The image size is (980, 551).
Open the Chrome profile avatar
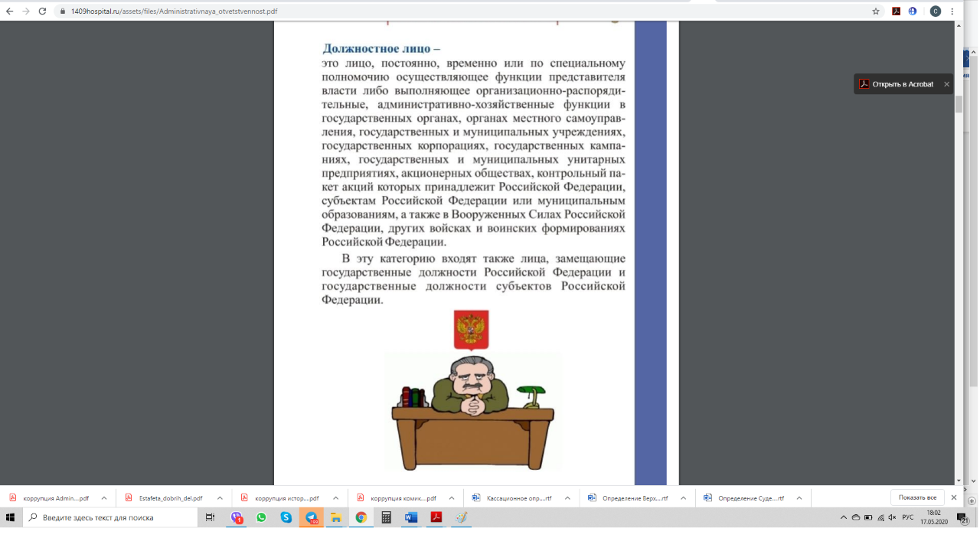point(935,11)
